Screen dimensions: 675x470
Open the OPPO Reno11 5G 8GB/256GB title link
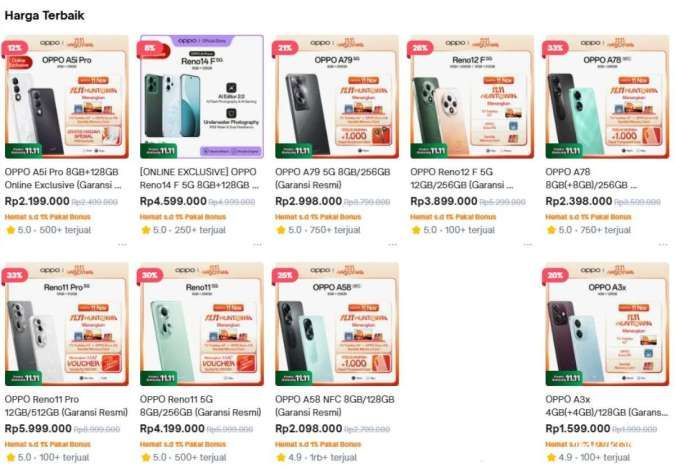200,405
